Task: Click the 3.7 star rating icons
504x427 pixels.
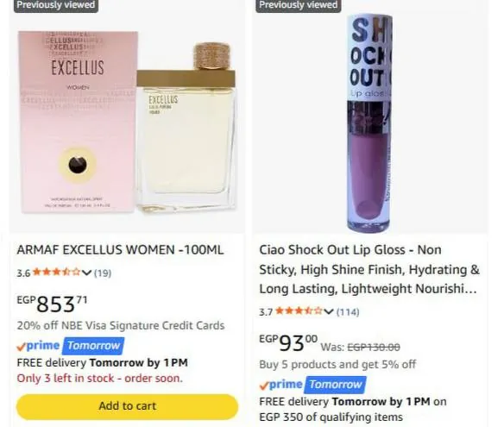Action: click(299, 311)
